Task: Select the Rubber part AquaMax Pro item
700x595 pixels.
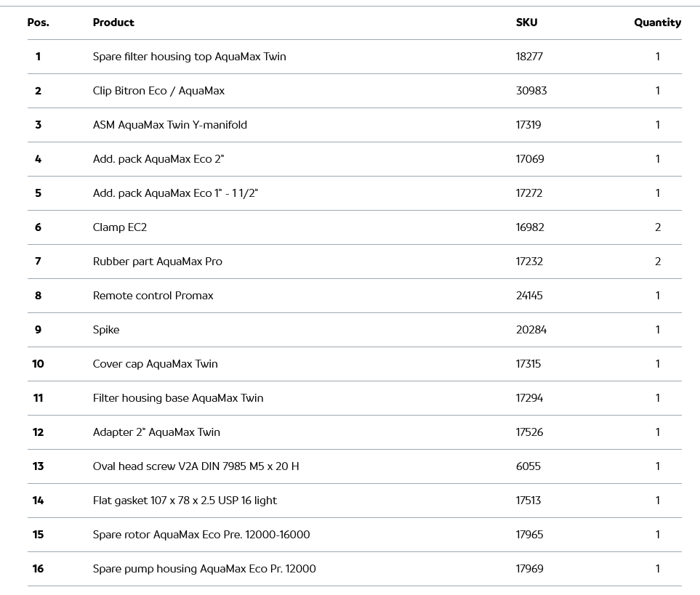Action: pos(157,262)
